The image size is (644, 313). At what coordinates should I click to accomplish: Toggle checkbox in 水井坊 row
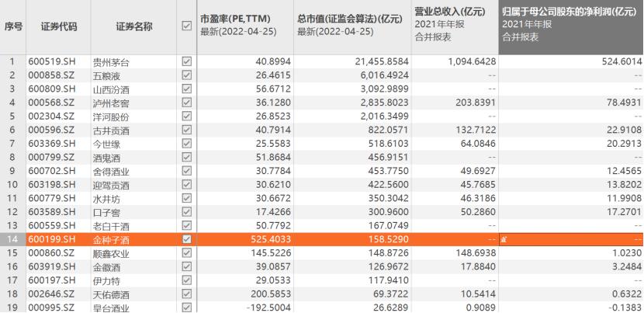click(186, 198)
